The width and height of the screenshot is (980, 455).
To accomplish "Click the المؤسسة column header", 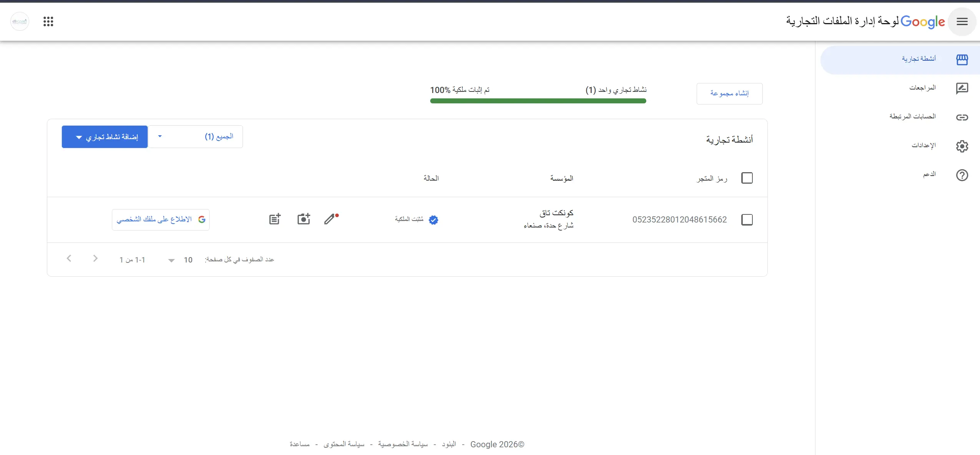I will [562, 178].
